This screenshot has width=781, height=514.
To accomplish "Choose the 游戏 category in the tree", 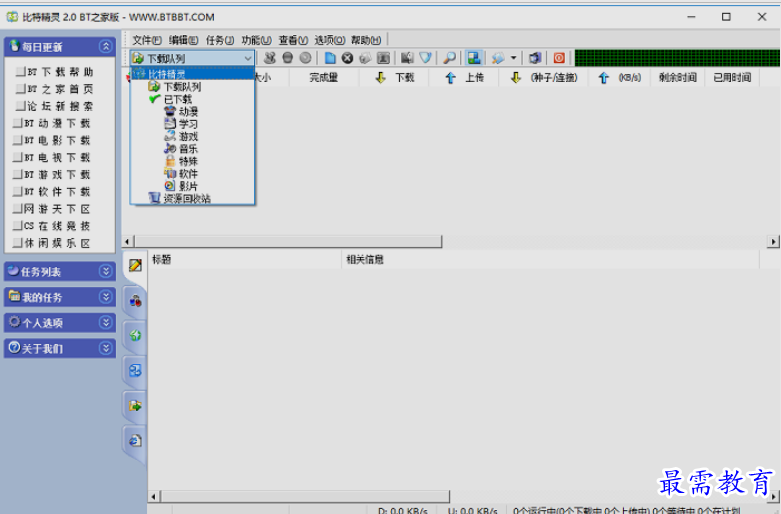I will coord(188,136).
